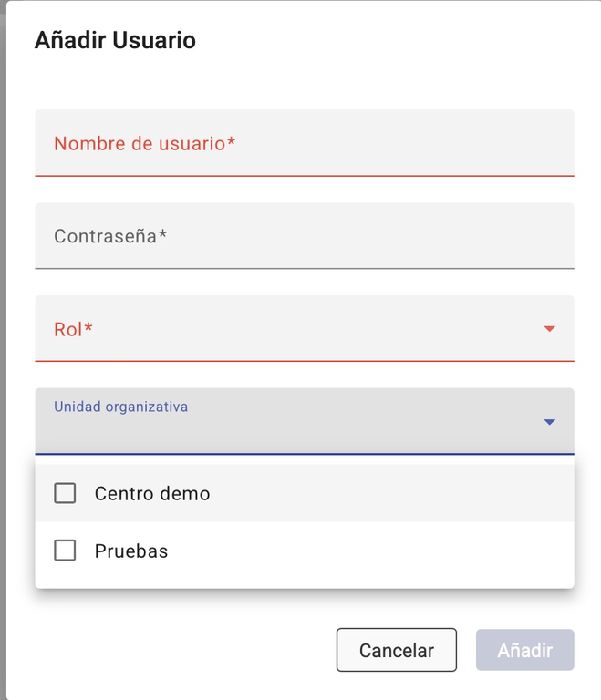Viewport: 601px width, 700px height.
Task: Tick the Centro demo checkbox
Action: (65, 493)
